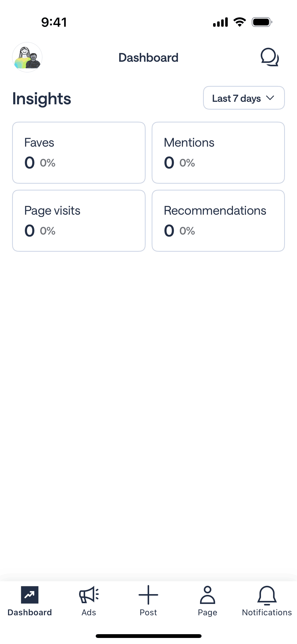The image size is (297, 644).
Task: Tap the Notifications bell icon
Action: tap(267, 595)
